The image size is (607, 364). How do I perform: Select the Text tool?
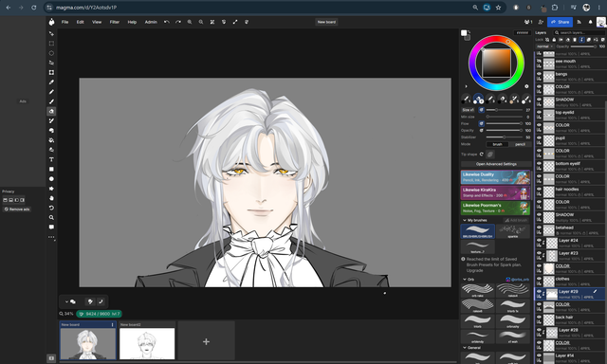[51, 159]
